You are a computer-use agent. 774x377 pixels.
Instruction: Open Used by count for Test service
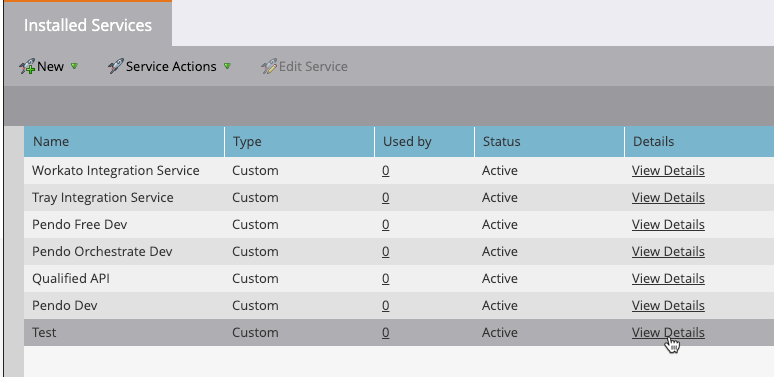click(386, 333)
